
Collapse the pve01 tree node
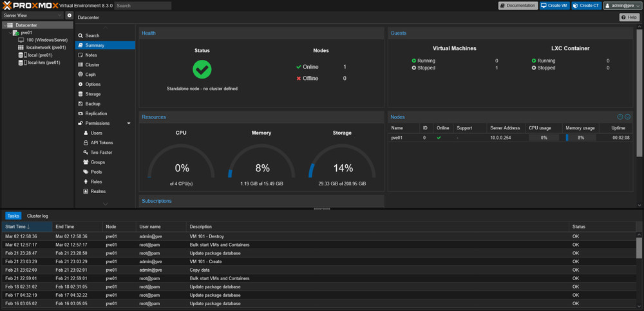[10, 32]
